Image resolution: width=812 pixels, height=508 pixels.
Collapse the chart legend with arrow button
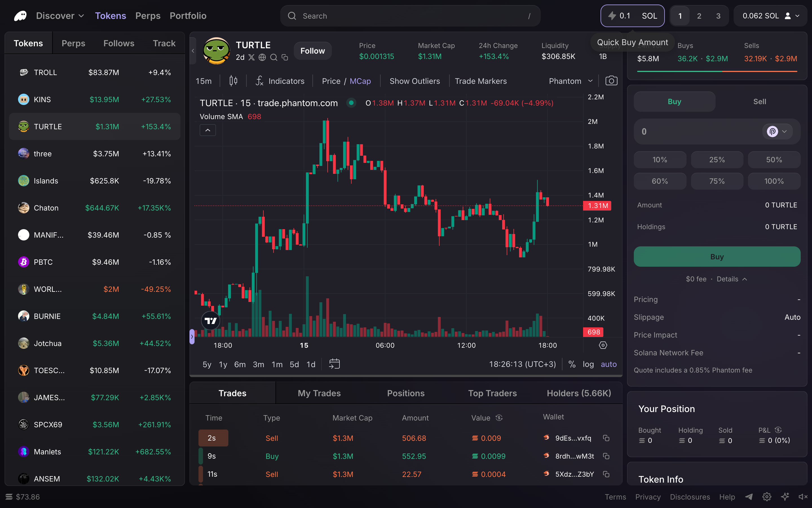tap(208, 130)
